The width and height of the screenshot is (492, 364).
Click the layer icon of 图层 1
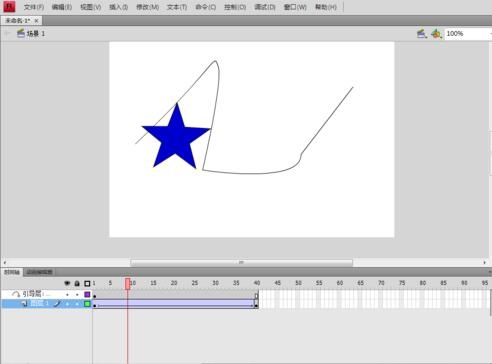(24, 304)
